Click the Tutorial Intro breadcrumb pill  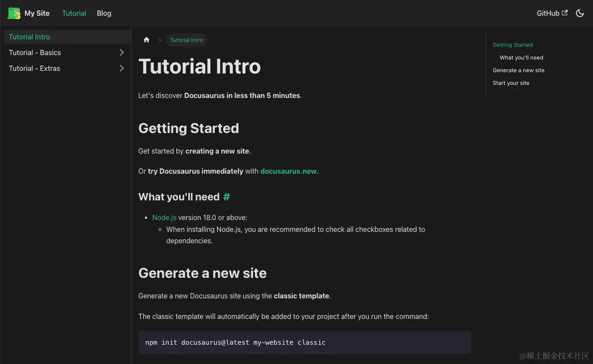tap(186, 40)
